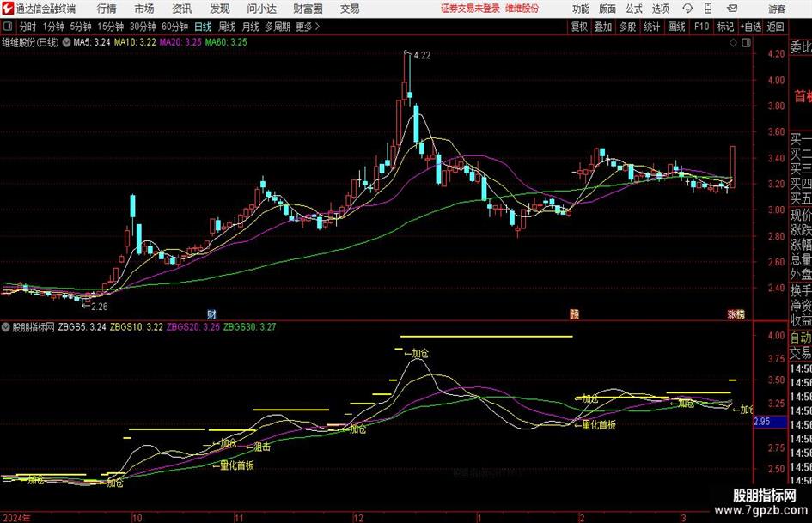This screenshot has width=812, height=523.
Task: Click the MA60: 3.25 label
Action: point(226,42)
